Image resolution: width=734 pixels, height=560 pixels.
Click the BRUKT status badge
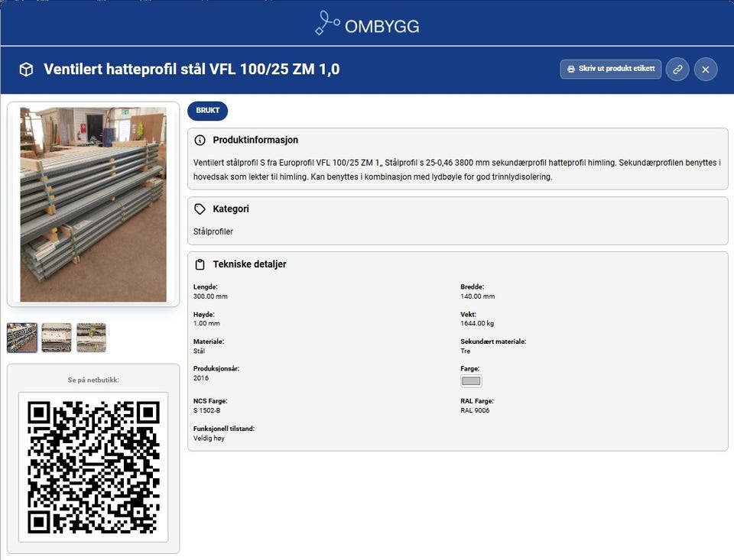(207, 111)
